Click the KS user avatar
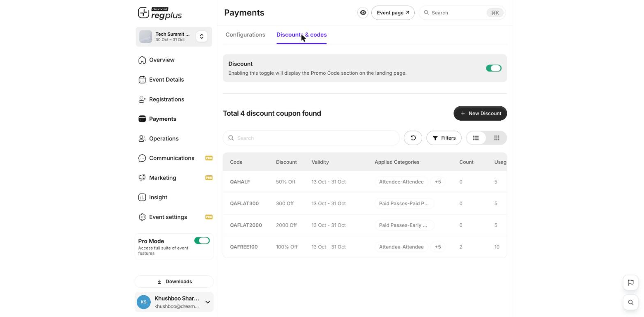 tap(144, 302)
